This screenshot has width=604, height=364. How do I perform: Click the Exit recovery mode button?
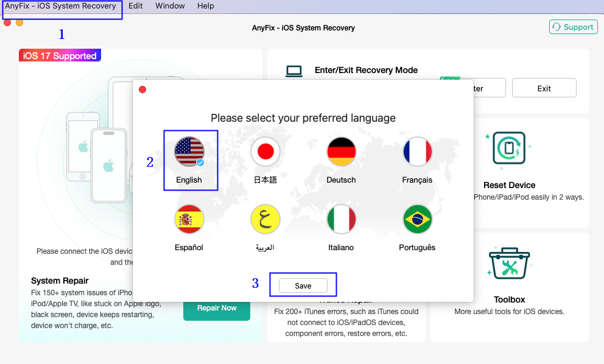click(x=544, y=88)
